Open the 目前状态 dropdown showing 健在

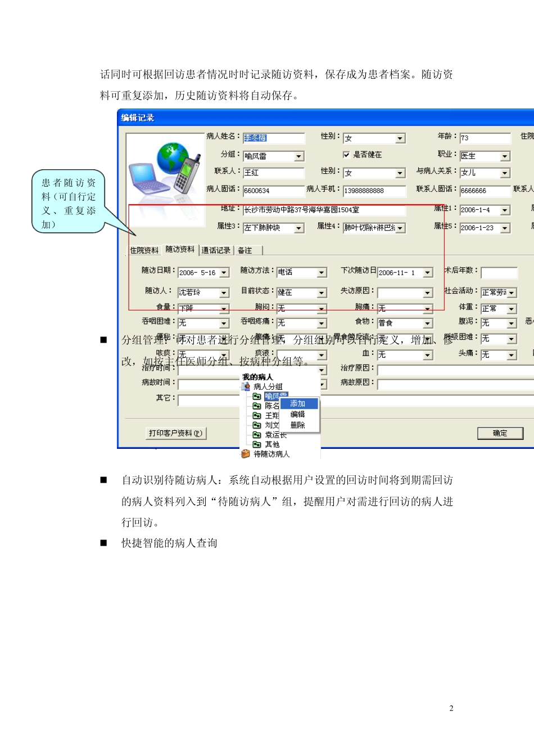322,293
